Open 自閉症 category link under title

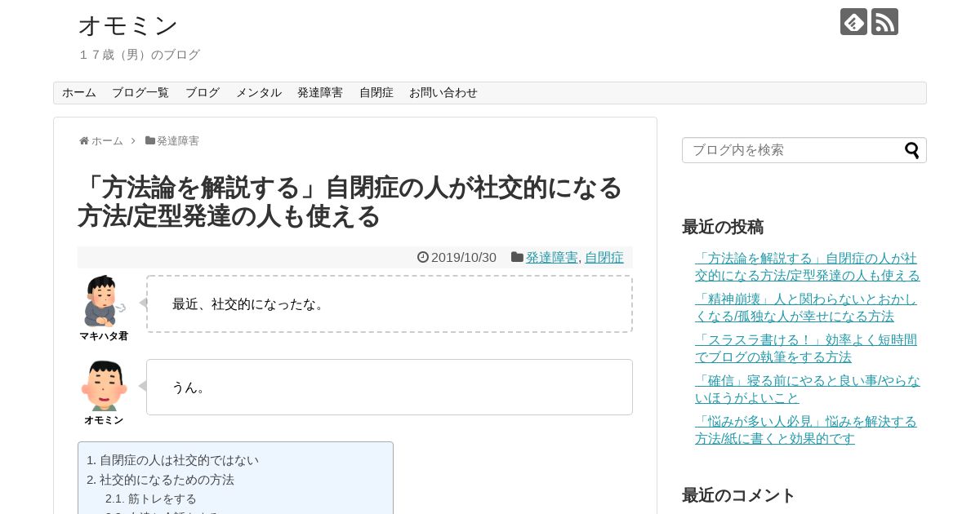604,258
